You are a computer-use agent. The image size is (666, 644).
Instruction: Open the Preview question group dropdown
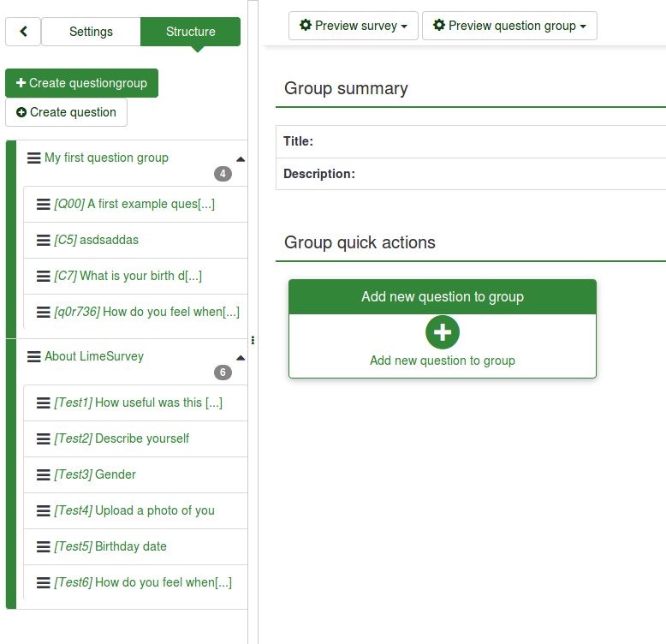[x=509, y=26]
